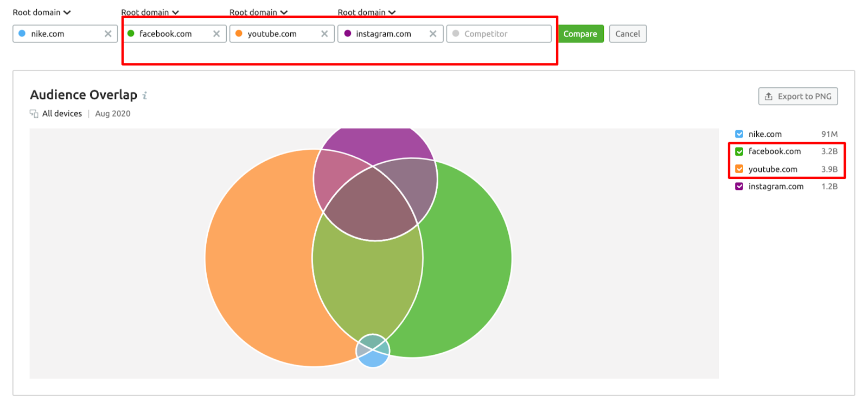Click the 3.2B audience value

click(829, 151)
